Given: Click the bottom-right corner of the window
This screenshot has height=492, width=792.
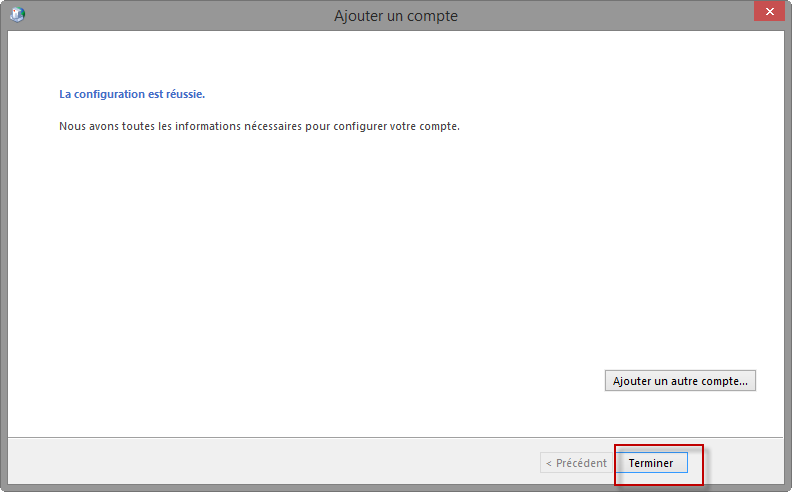Looking at the screenshot, I should [787, 487].
